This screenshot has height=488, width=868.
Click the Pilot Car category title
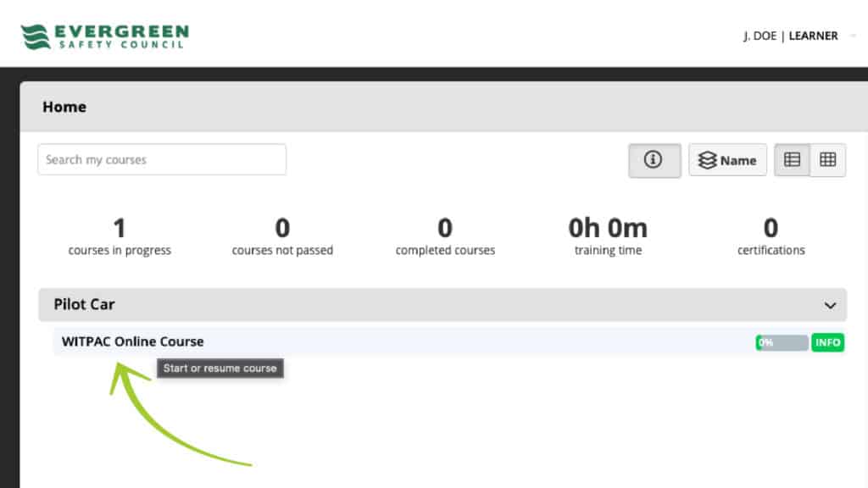point(84,304)
